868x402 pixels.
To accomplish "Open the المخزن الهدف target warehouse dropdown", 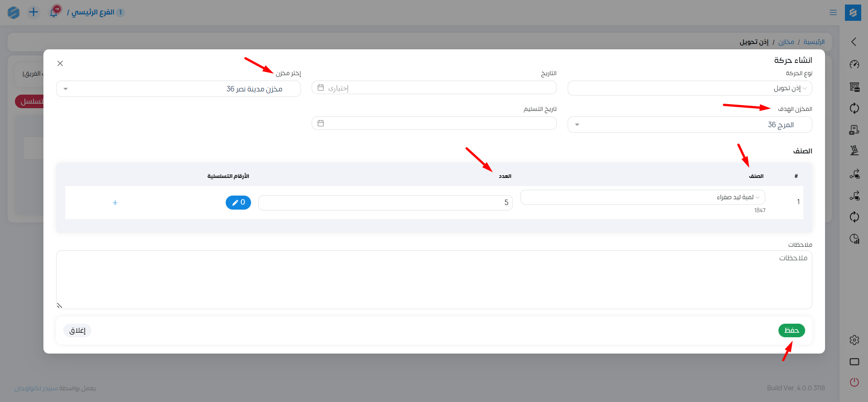I will click(690, 124).
